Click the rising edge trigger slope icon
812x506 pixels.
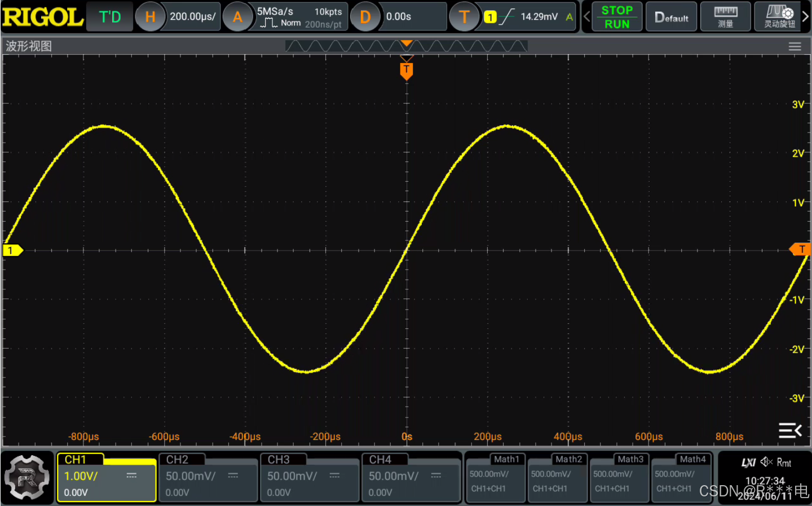click(x=507, y=17)
